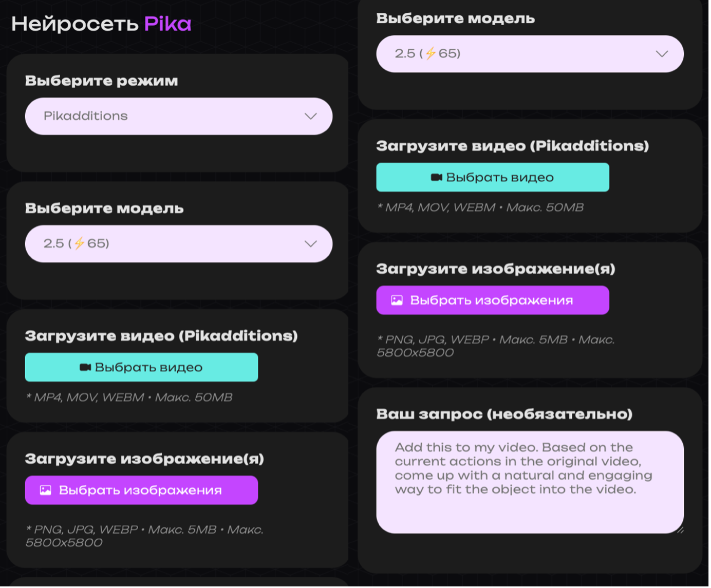
Task: Open the right-column Выберите модель 2.5 dropdown
Action: tap(529, 54)
